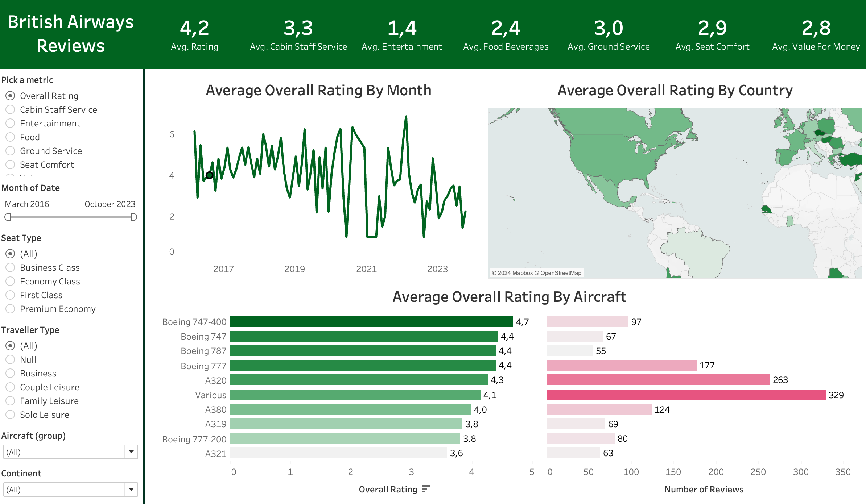Click the 329 reviews bar for Various
The width and height of the screenshot is (866, 504).
pos(686,395)
